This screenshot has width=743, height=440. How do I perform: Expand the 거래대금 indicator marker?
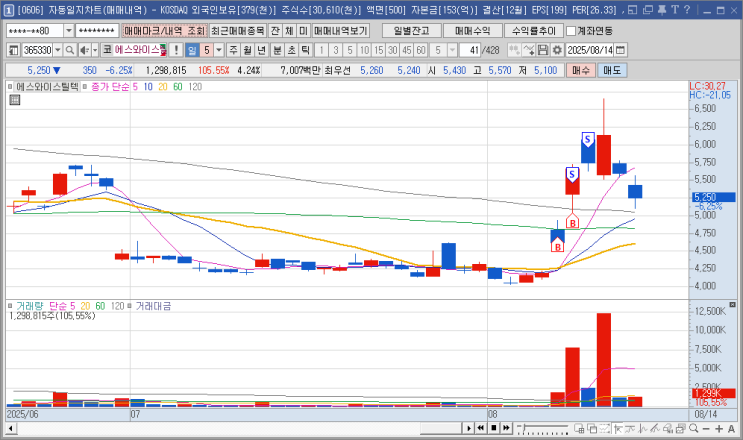pos(129,306)
